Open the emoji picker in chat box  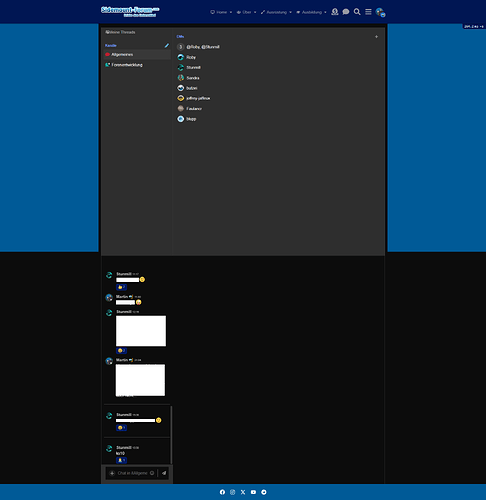coord(152,473)
